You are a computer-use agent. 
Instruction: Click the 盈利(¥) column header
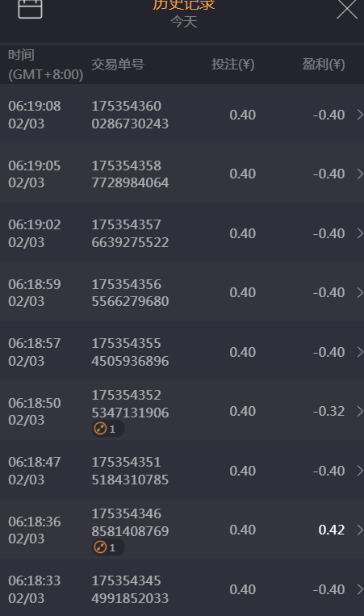(324, 64)
